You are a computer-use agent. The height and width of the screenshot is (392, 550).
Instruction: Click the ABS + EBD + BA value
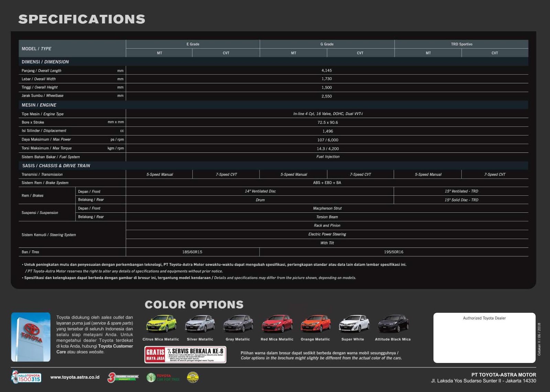tap(327, 183)
